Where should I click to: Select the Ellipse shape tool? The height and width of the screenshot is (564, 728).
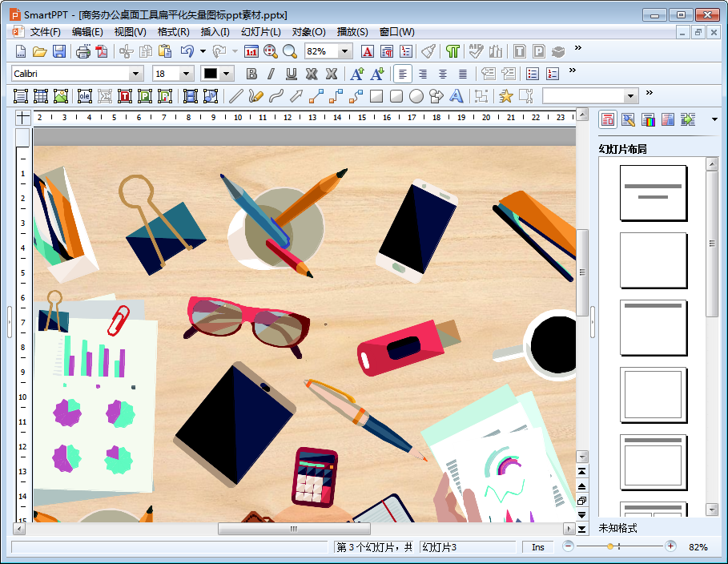coord(416,96)
